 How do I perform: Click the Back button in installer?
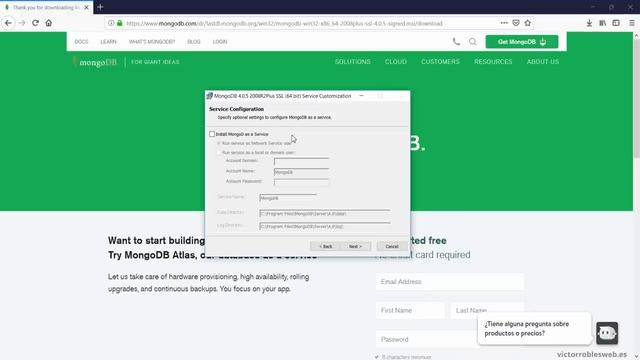[x=325, y=246]
